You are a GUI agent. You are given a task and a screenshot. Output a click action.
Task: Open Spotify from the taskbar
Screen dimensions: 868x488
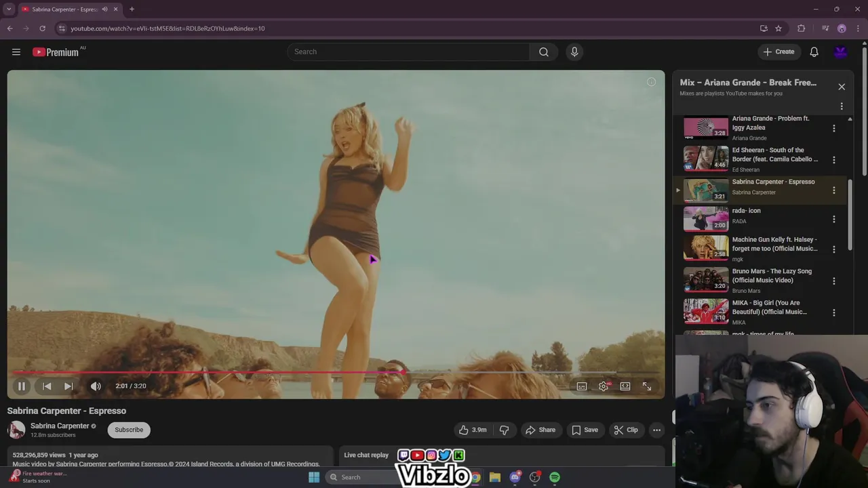555,477
